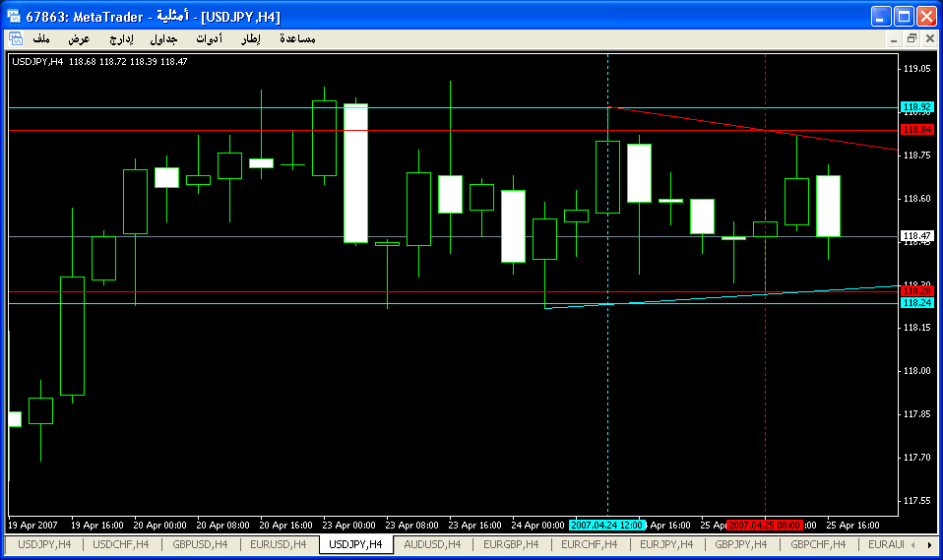Open the USDCHF,H4 chart tab
Image resolution: width=943 pixels, height=560 pixels.
pyautogui.click(x=120, y=543)
